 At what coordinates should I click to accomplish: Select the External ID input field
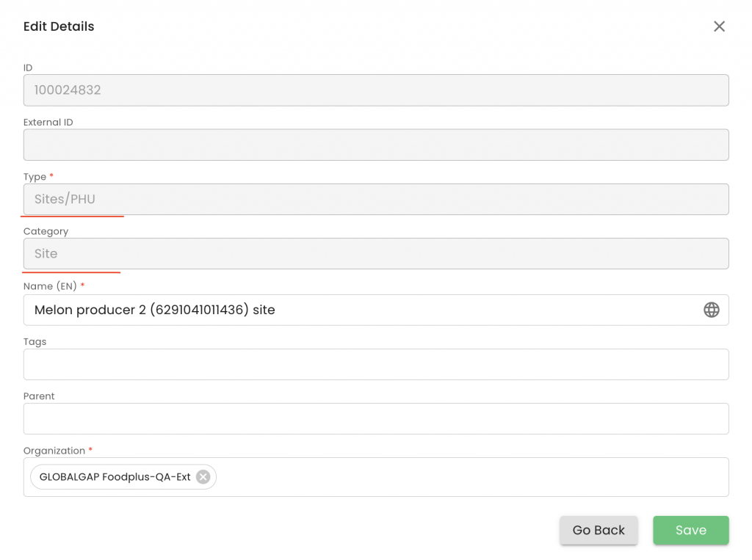click(376, 145)
